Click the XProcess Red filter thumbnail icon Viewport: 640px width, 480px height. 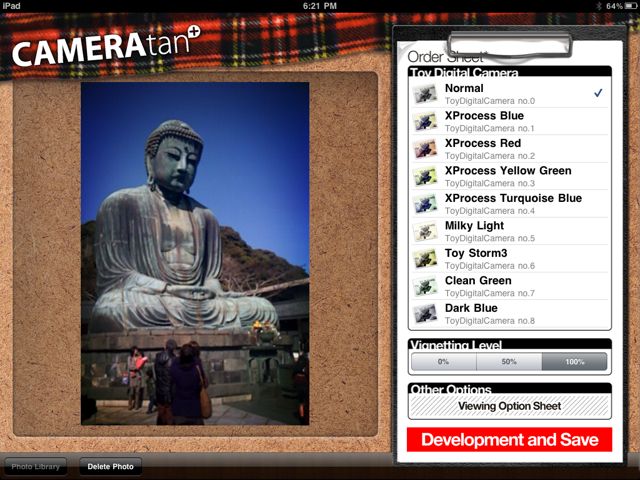tap(425, 149)
